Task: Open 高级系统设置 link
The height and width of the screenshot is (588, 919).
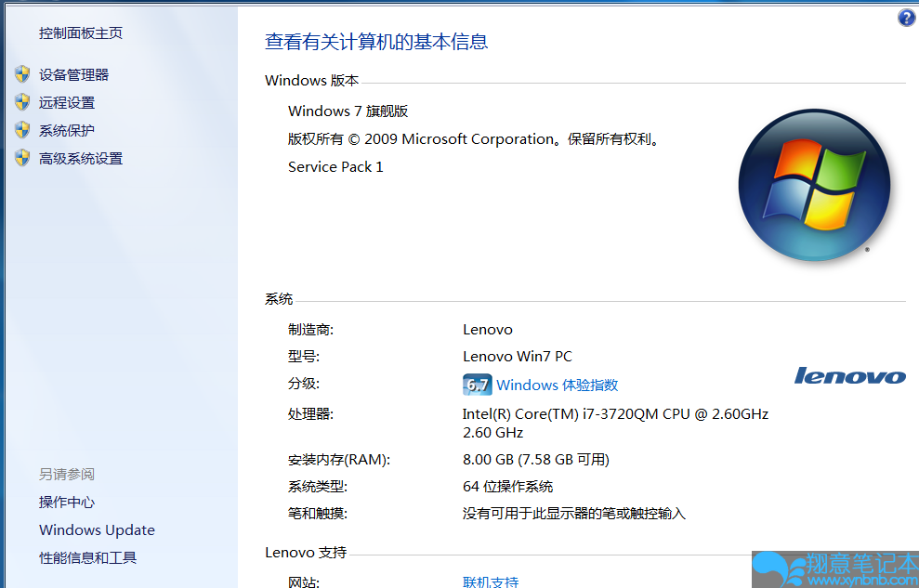Action: point(81,159)
